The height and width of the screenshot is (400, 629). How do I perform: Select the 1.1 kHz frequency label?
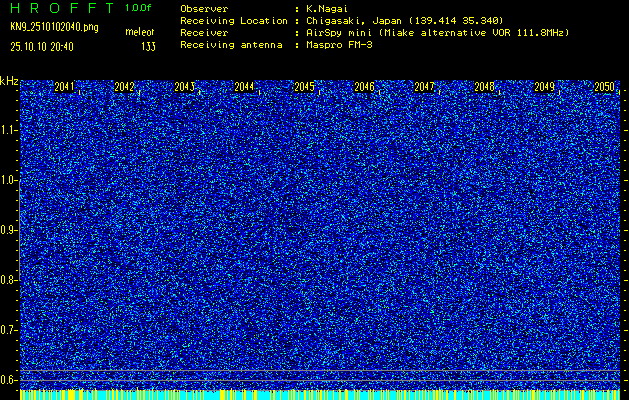coord(9,130)
